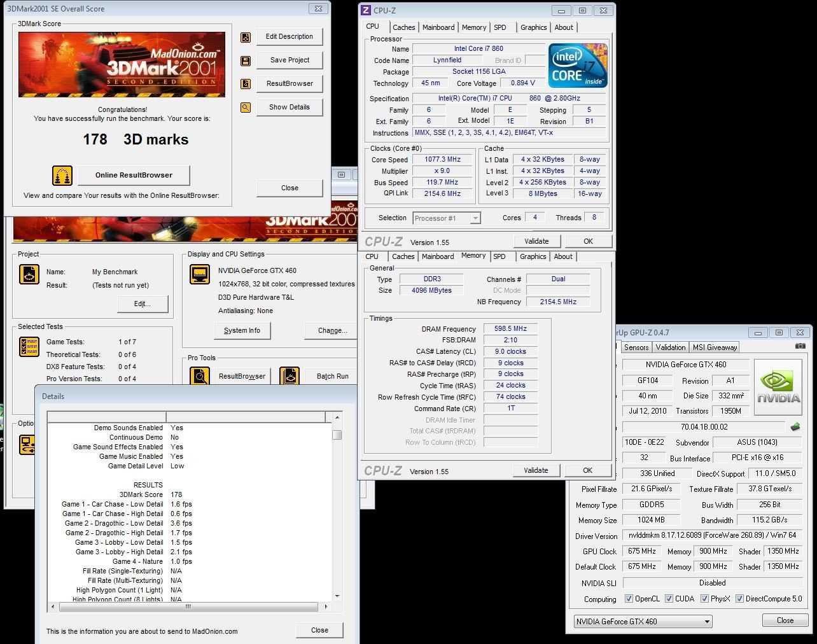Screen dimensions: 817x644
Task: Expand the Processor #1 selection dropdown
Action: point(475,218)
